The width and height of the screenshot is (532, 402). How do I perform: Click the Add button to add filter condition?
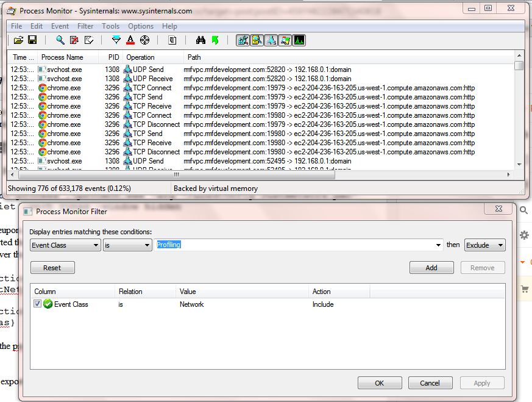[x=431, y=267]
